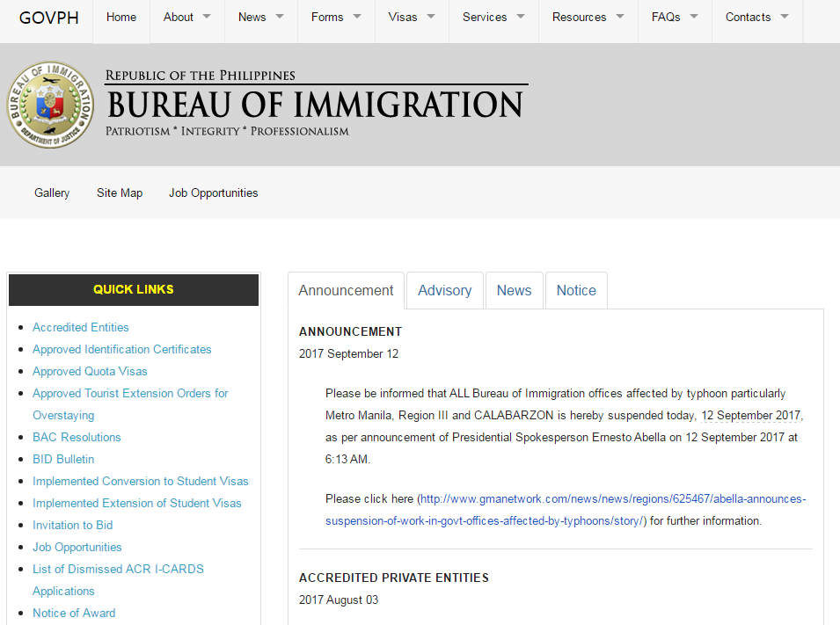Click the date 2017 September 12
840x625 pixels.
[x=348, y=353]
